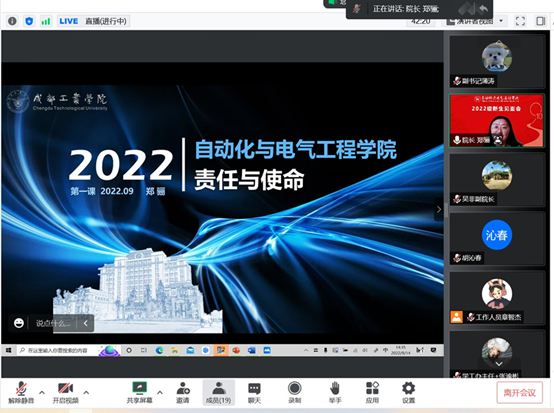554x413 pixels.
Task: Unmute microphone with 解除静音
Action: 21,393
